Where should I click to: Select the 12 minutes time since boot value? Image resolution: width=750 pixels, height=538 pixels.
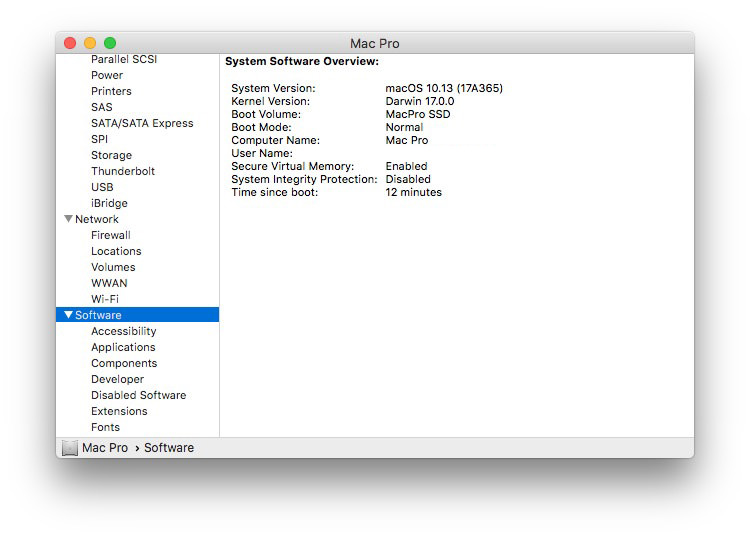(414, 192)
